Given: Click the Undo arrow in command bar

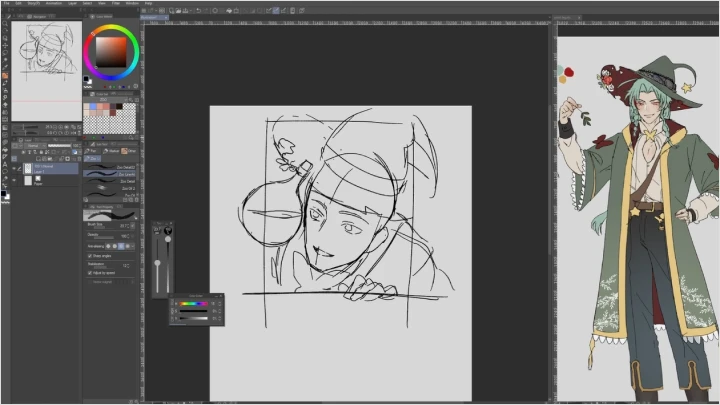Looking at the screenshot, I should [x=198, y=10].
